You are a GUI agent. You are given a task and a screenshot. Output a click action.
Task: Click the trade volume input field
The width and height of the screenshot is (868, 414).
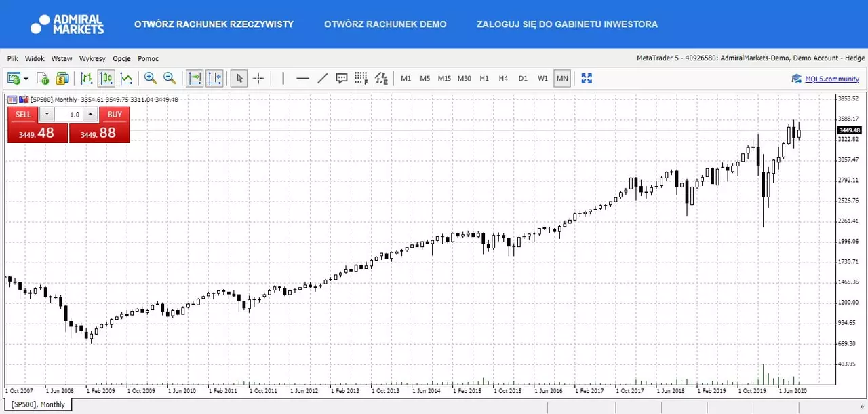(x=68, y=115)
